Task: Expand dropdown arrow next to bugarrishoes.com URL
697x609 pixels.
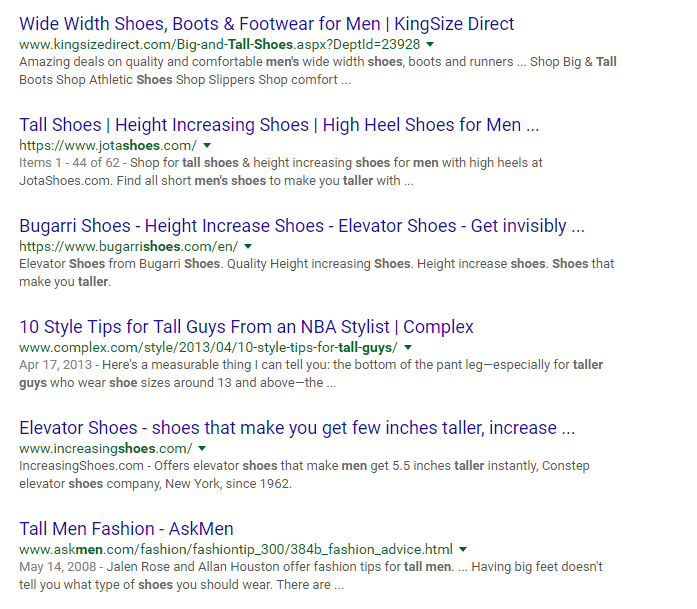Action: [248, 246]
